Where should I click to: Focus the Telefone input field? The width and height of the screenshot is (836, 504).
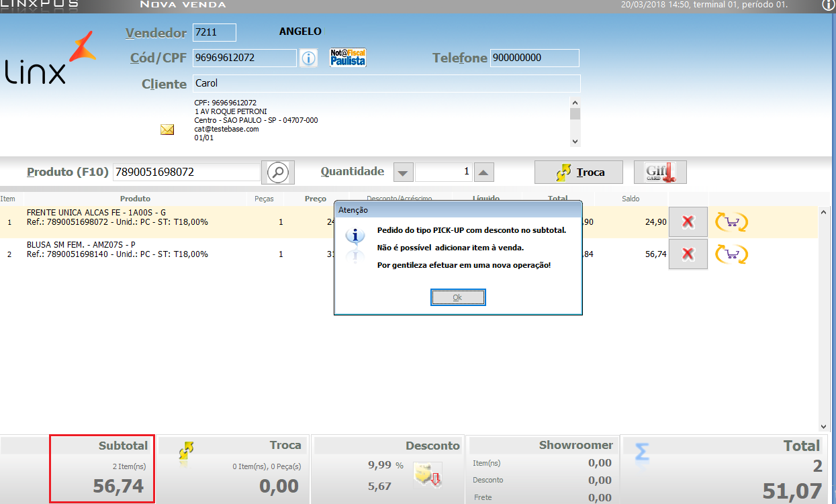click(535, 58)
